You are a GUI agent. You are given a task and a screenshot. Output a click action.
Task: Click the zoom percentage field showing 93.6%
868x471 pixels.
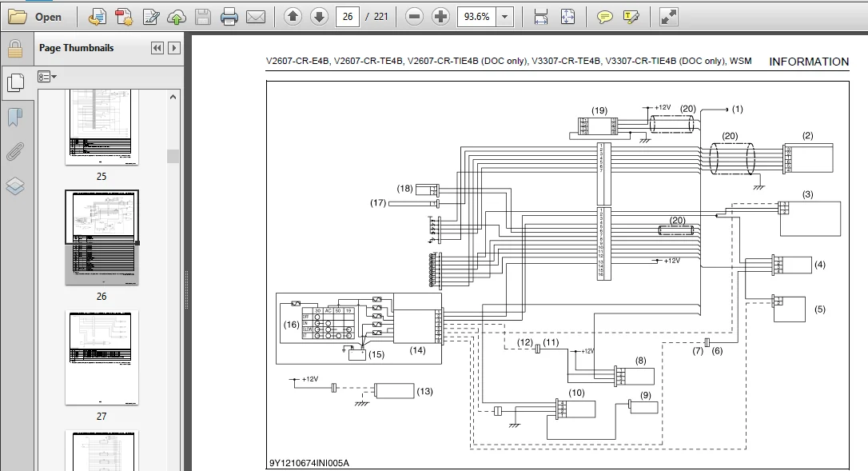click(476, 17)
